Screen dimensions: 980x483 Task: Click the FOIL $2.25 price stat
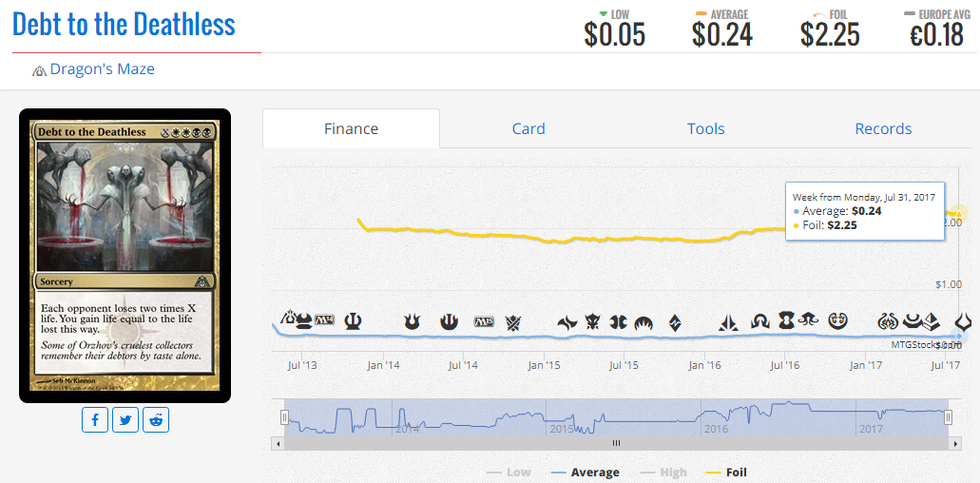pos(830,29)
